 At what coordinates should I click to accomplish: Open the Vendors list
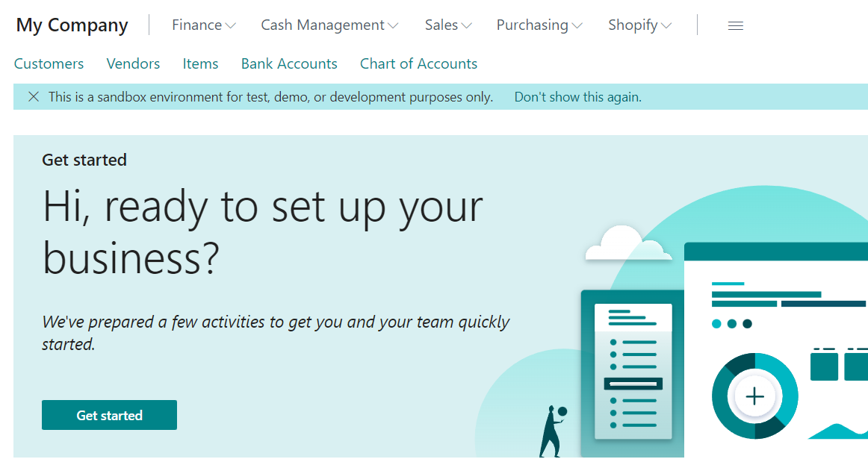click(x=133, y=63)
